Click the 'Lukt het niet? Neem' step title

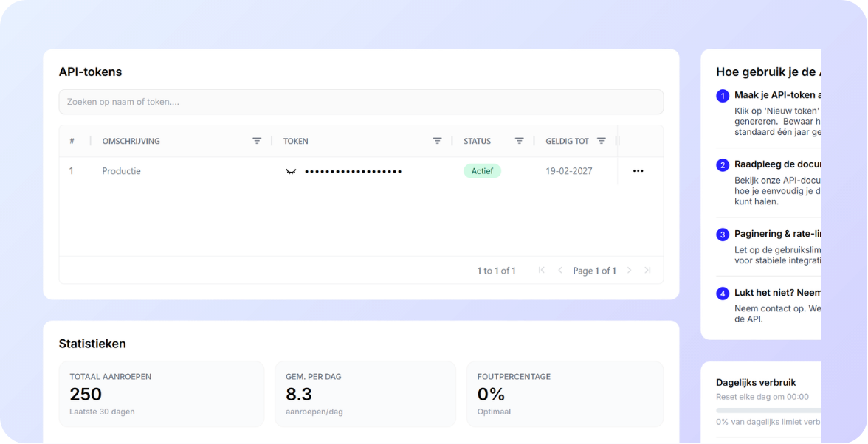pyautogui.click(x=777, y=293)
